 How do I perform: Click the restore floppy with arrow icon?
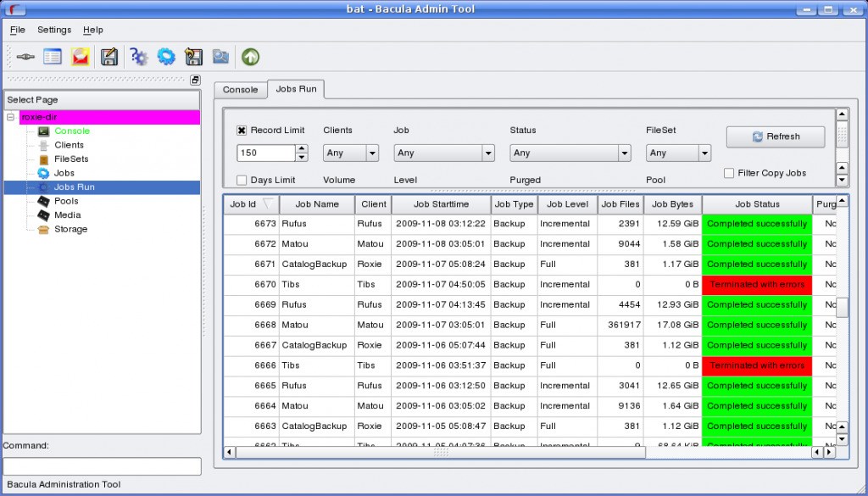[x=193, y=57]
